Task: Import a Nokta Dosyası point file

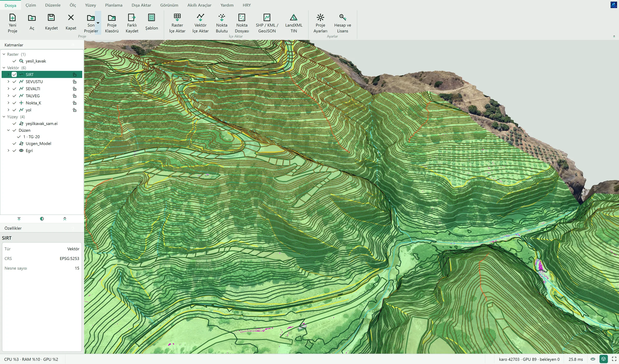Action: [242, 23]
